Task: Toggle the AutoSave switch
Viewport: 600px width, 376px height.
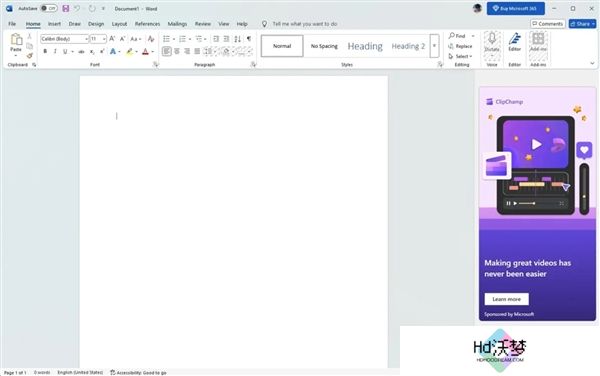Action: (49, 8)
